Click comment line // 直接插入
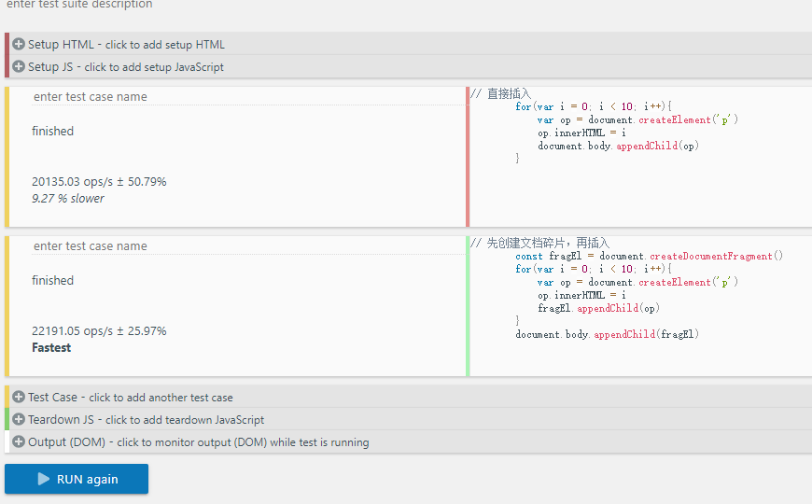812x504 pixels. click(x=501, y=93)
